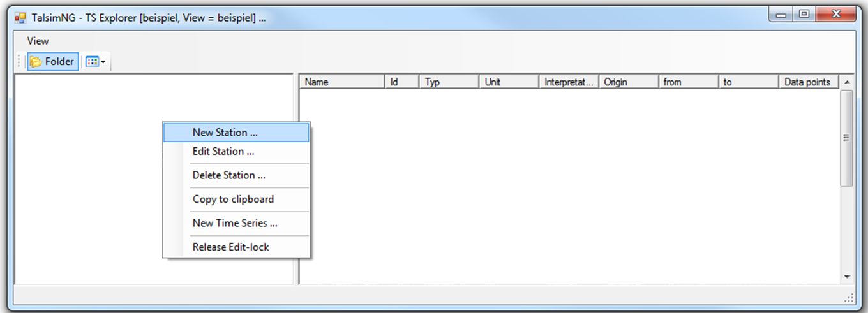Image resolution: width=868 pixels, height=313 pixels.
Task: Click the vertical scrollbar thumb
Action: tap(847, 138)
